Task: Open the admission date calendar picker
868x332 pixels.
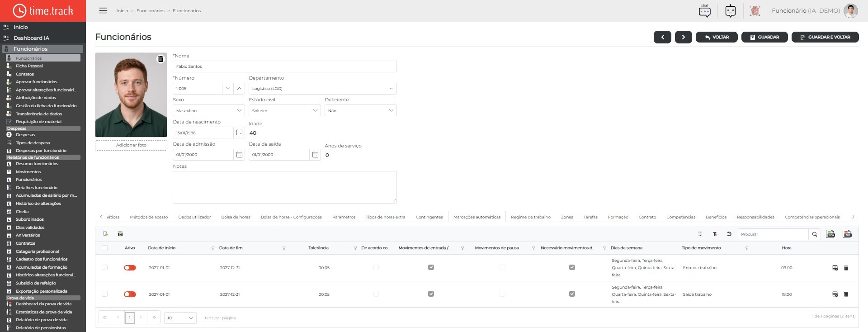Action: [x=240, y=155]
